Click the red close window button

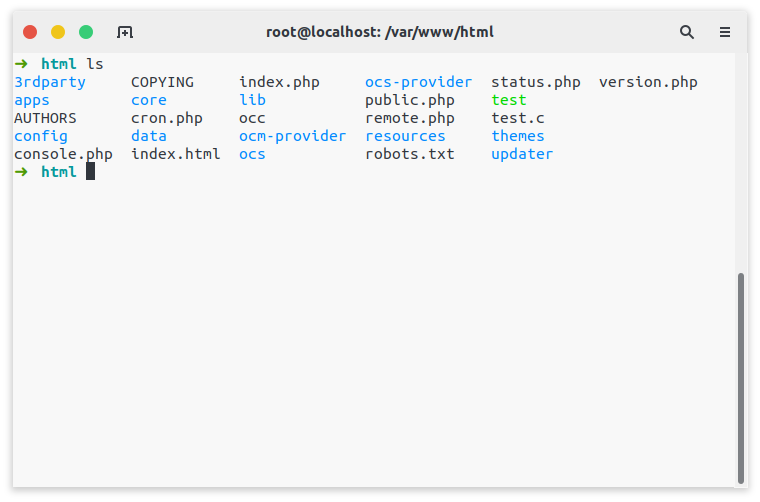pyautogui.click(x=30, y=32)
